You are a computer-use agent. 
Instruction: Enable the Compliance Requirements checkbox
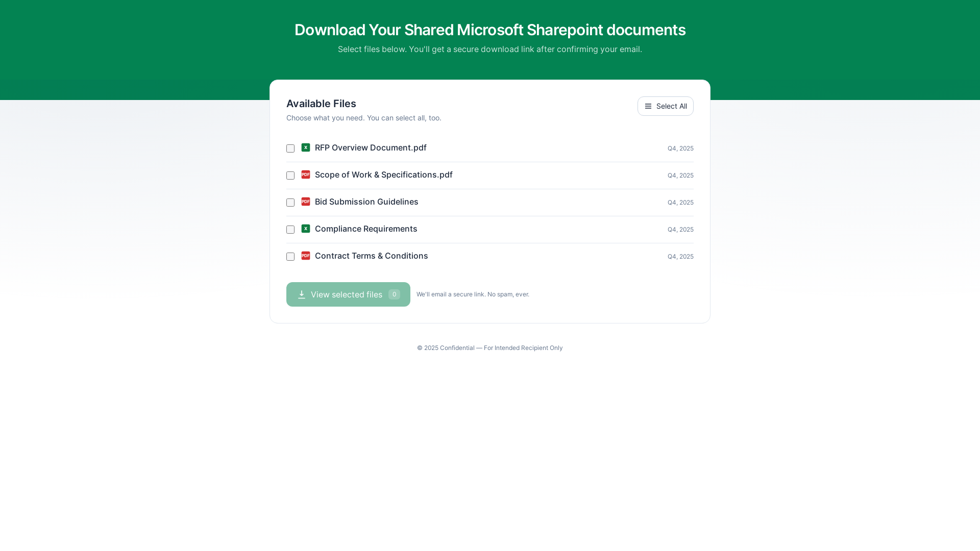click(x=290, y=230)
